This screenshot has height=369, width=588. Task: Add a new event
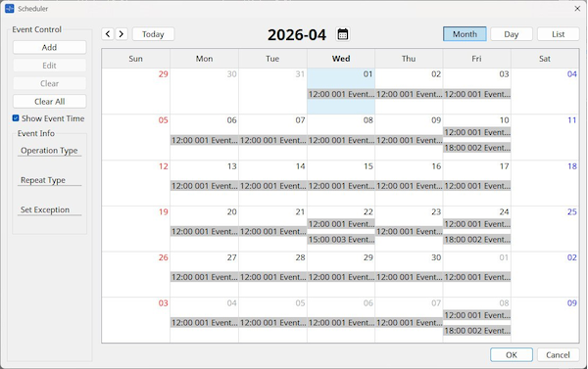(x=50, y=47)
